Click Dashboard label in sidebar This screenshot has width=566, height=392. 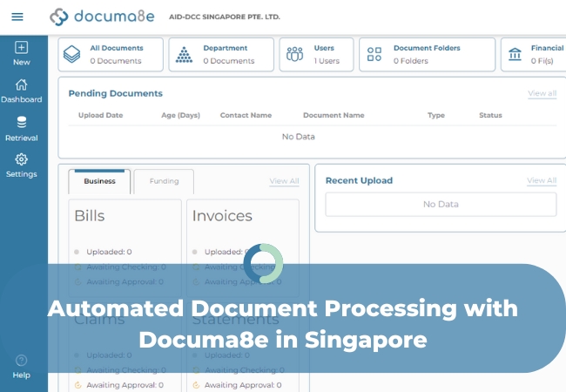click(21, 99)
